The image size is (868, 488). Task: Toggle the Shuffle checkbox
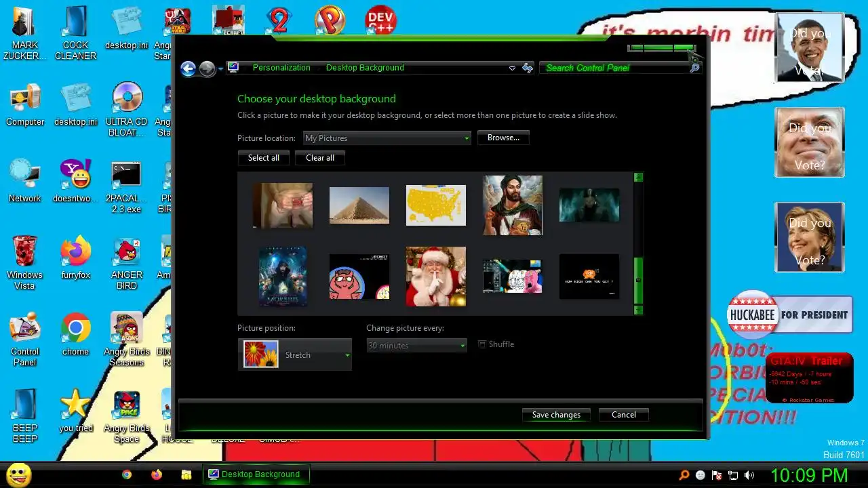point(482,344)
